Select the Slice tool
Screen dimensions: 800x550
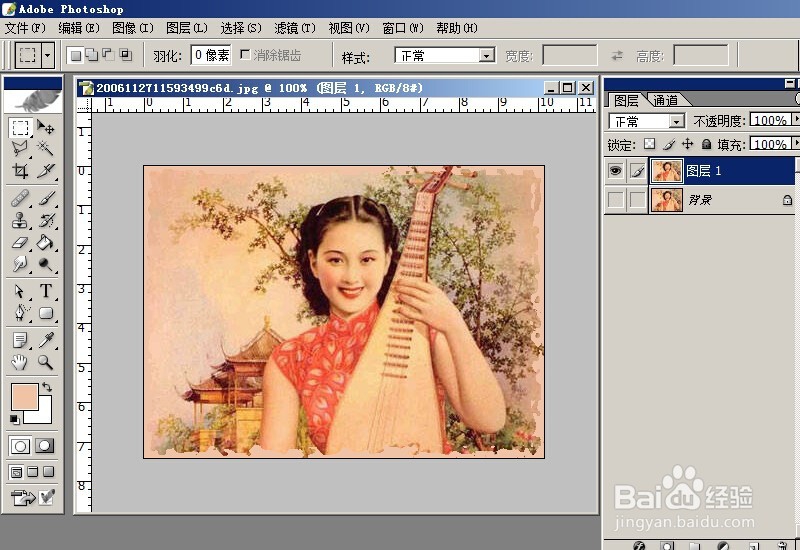(45, 171)
